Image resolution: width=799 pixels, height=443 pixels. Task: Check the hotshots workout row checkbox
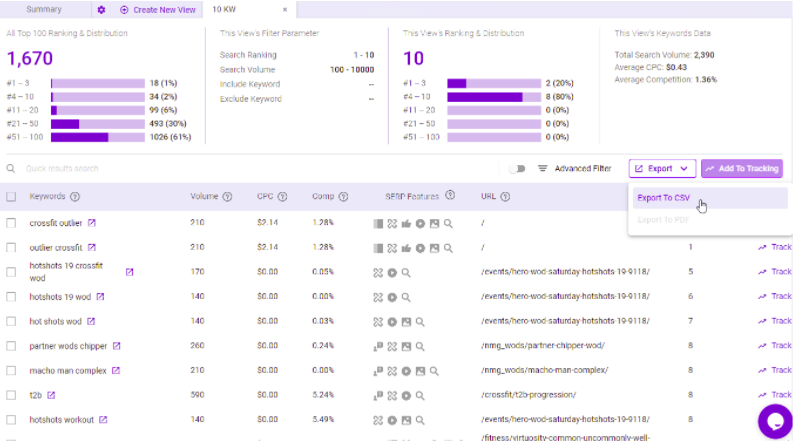click(x=11, y=420)
